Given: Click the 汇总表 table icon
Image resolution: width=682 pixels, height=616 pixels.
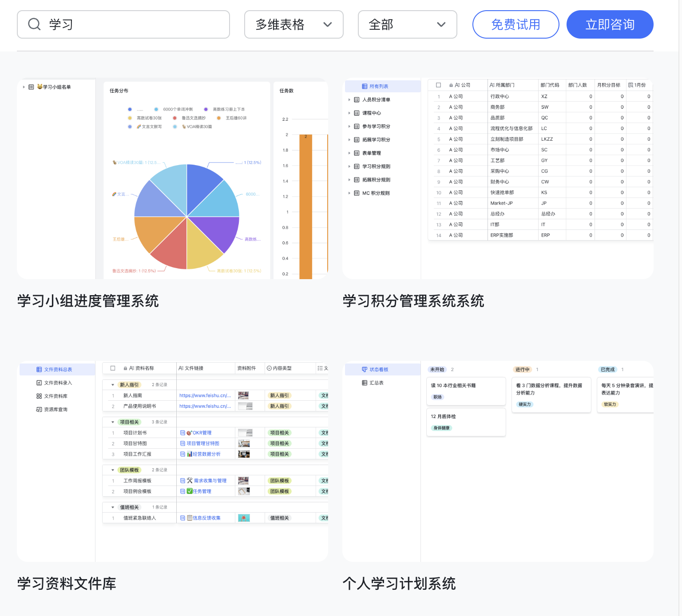Looking at the screenshot, I should click(x=365, y=383).
